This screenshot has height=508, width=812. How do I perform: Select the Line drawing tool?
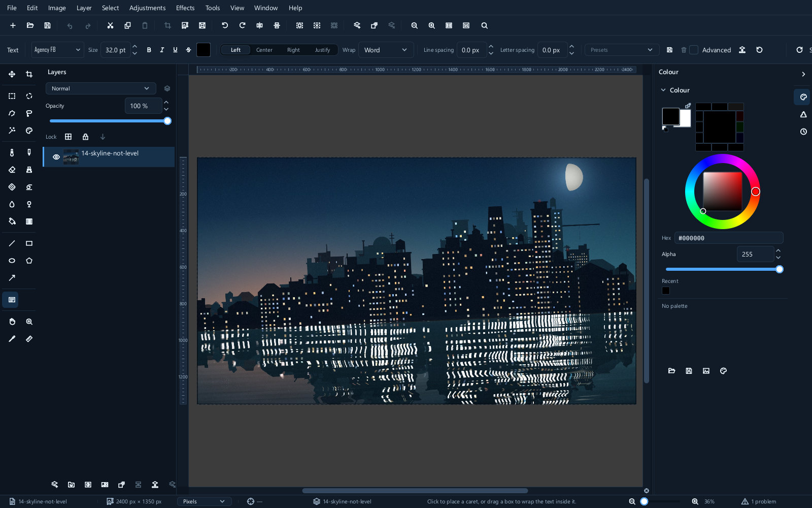pos(12,243)
